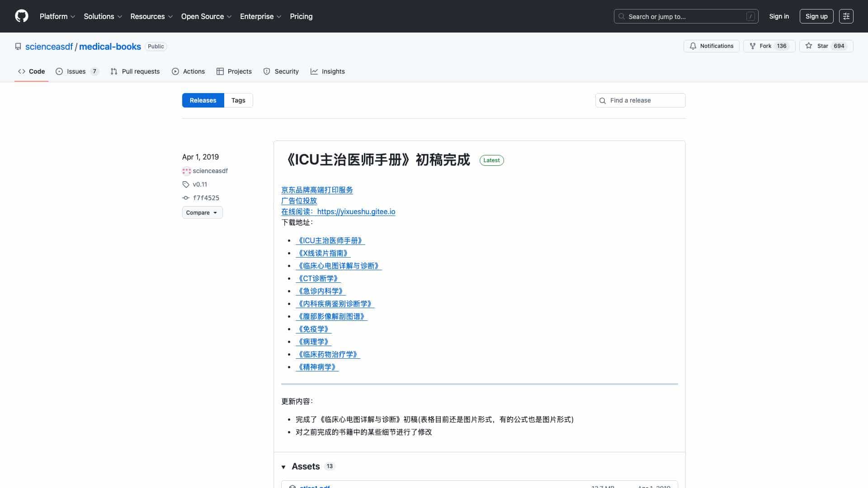Image resolution: width=868 pixels, height=488 pixels.
Task: Open the Pricing page
Action: pos(301,16)
